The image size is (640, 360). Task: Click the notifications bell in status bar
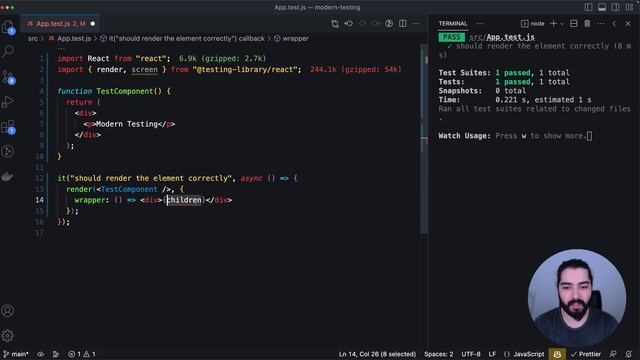(x=629, y=354)
